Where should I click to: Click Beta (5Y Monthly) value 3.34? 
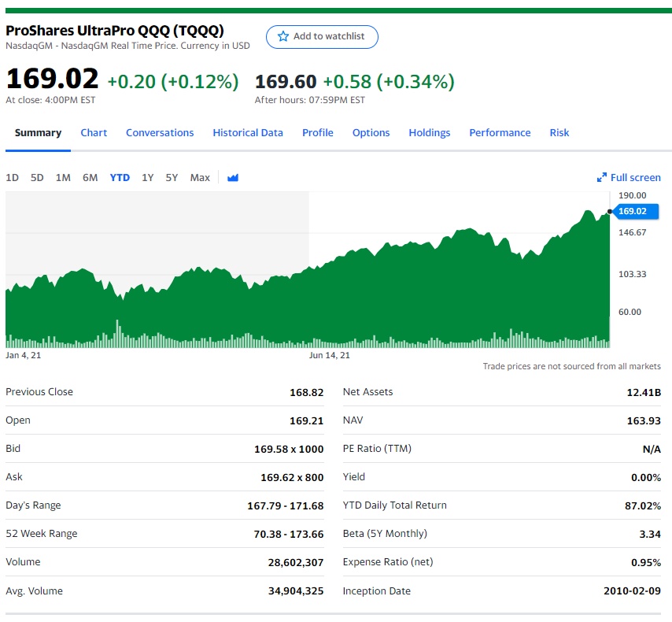650,534
